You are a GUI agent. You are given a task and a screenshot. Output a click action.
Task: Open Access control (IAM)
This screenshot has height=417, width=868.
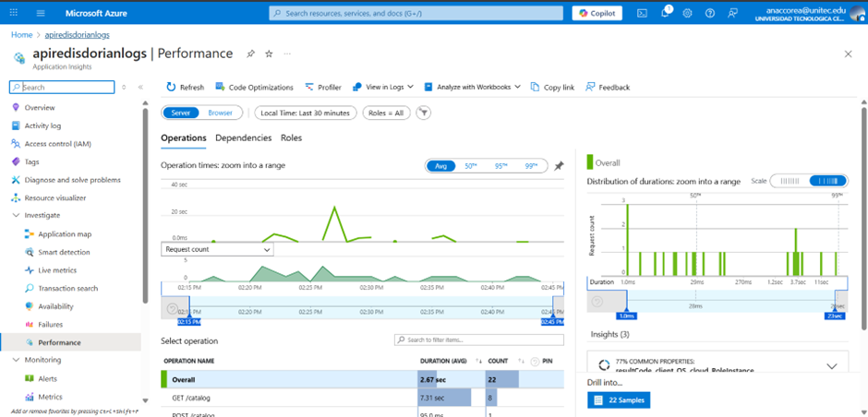coord(57,144)
